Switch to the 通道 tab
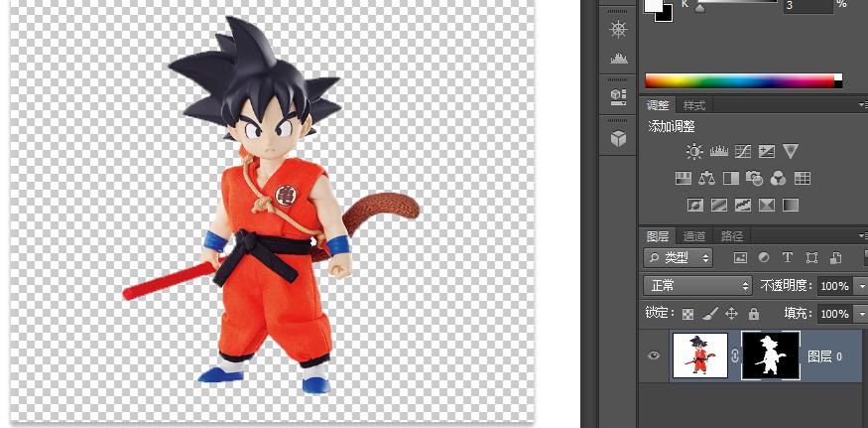 pyautogui.click(x=694, y=236)
